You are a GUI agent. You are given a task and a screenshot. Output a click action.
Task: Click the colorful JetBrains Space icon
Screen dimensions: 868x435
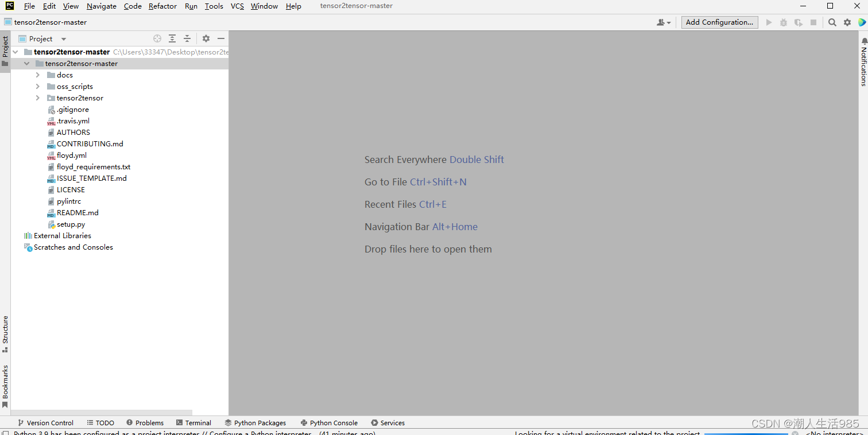pos(862,22)
